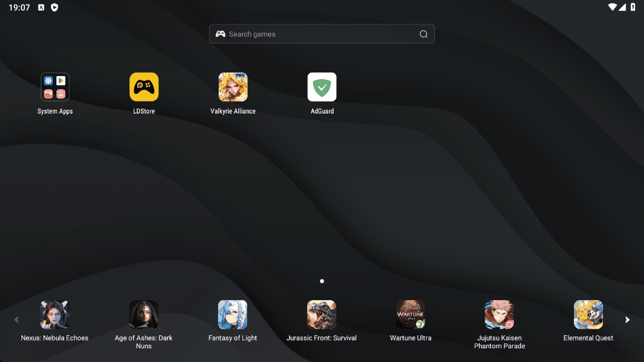This screenshot has width=644, height=362.
Task: Click the shield notification icon in status bar
Action: coord(55,8)
